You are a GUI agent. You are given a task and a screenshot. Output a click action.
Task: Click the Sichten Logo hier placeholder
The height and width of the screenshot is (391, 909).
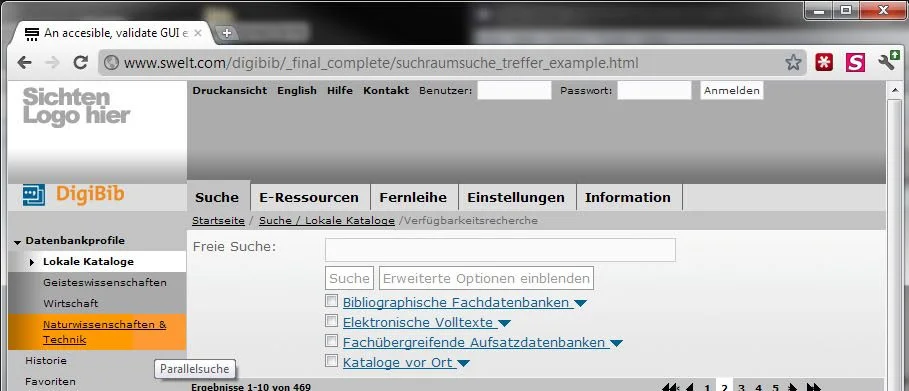[76, 107]
